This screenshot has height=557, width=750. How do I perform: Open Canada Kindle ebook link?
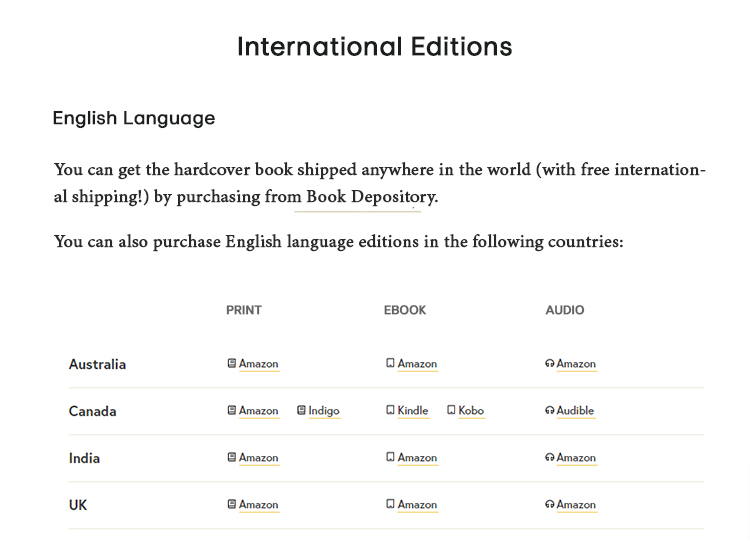click(x=413, y=411)
